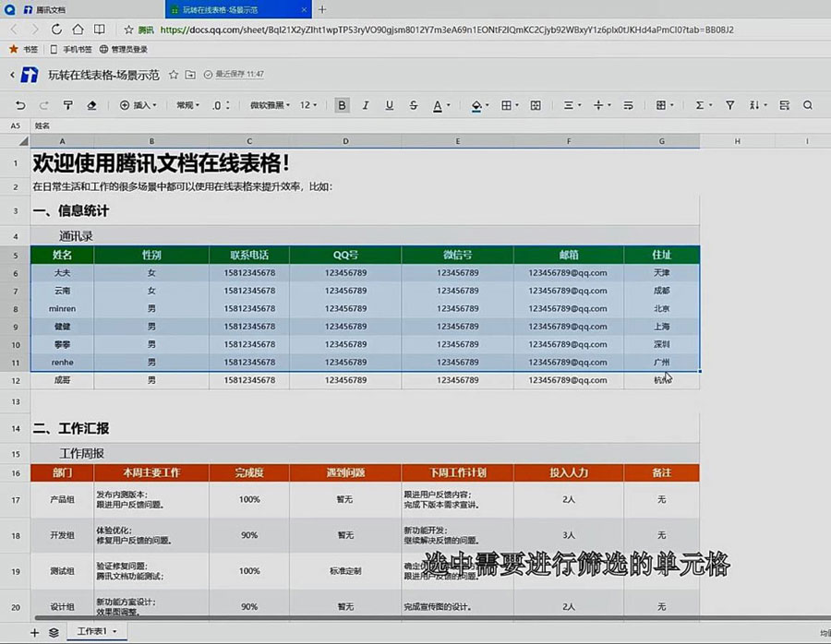Image resolution: width=831 pixels, height=644 pixels.
Task: Star this document as favorite
Action: pos(173,74)
